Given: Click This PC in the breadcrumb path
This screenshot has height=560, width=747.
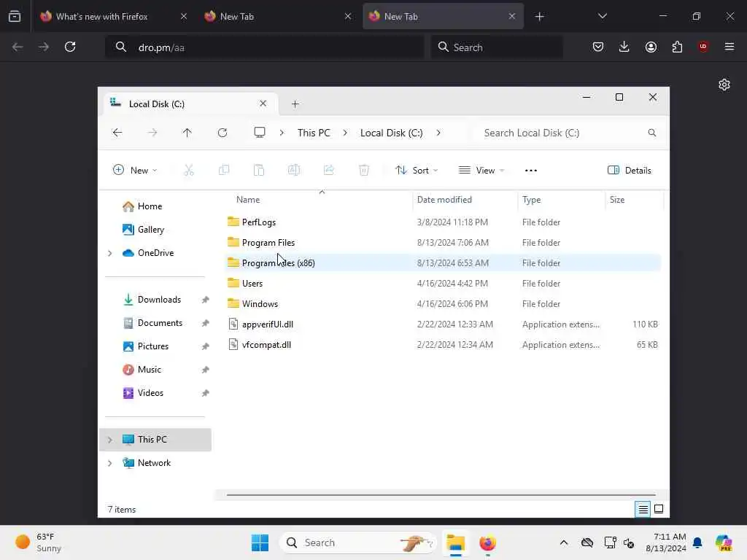Looking at the screenshot, I should tap(314, 133).
